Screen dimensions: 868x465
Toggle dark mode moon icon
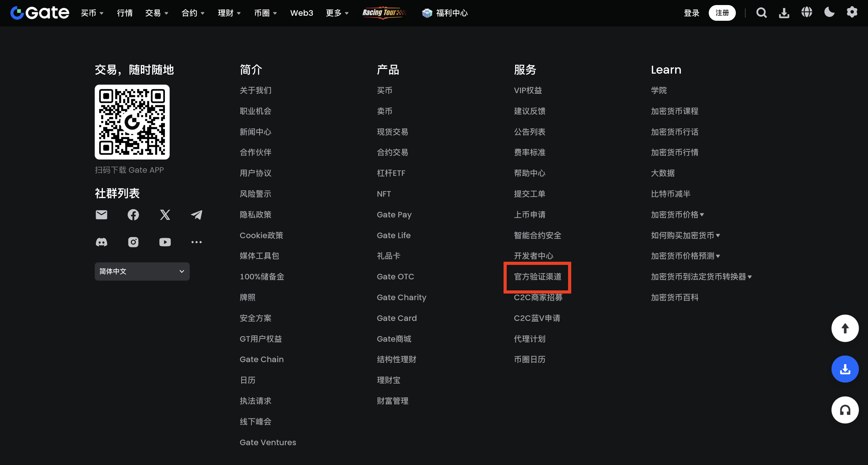(x=829, y=13)
